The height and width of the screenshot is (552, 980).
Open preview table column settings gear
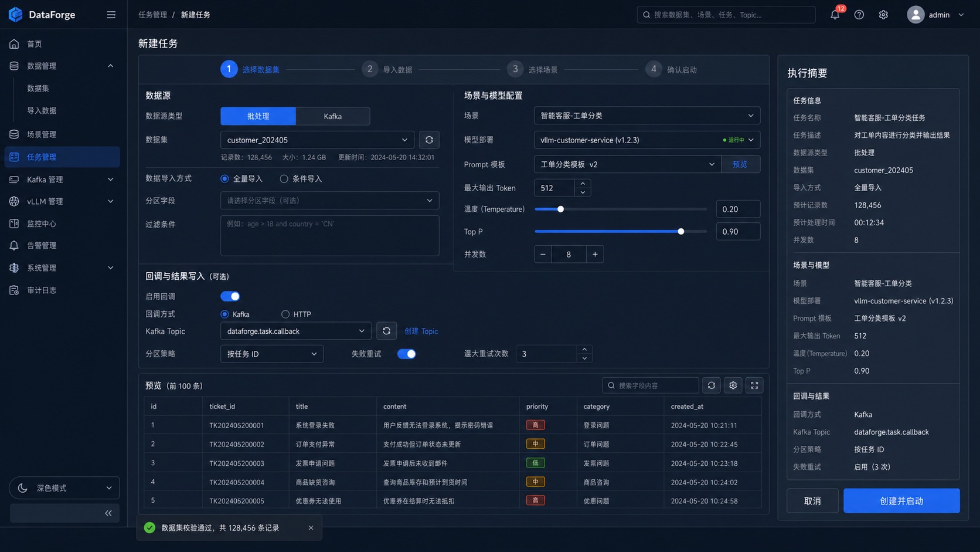coord(733,385)
